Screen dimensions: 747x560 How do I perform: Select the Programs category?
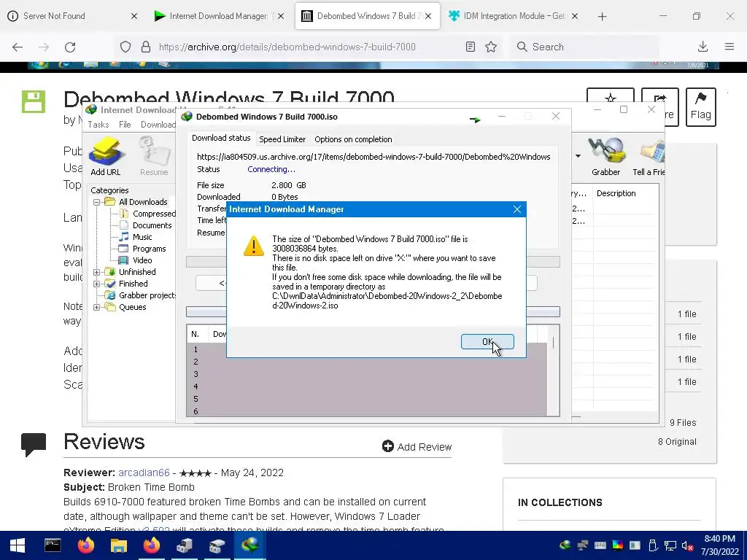(x=149, y=249)
